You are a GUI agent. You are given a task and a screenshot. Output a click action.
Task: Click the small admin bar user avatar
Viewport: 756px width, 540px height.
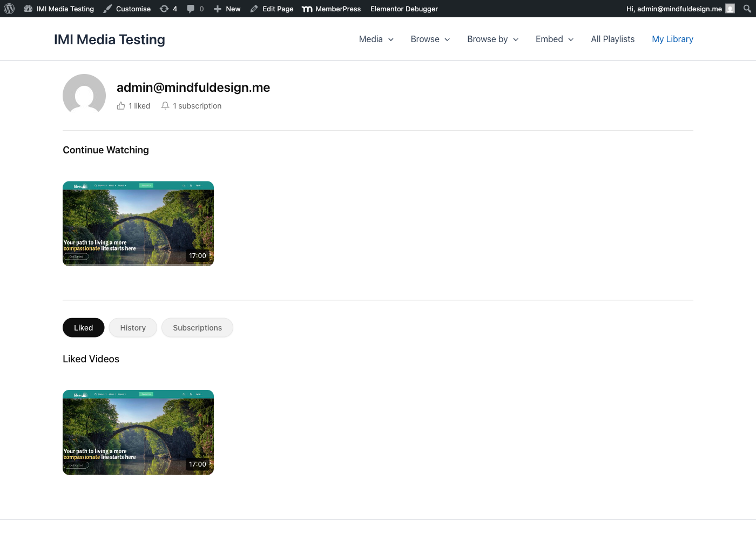pyautogui.click(x=730, y=9)
